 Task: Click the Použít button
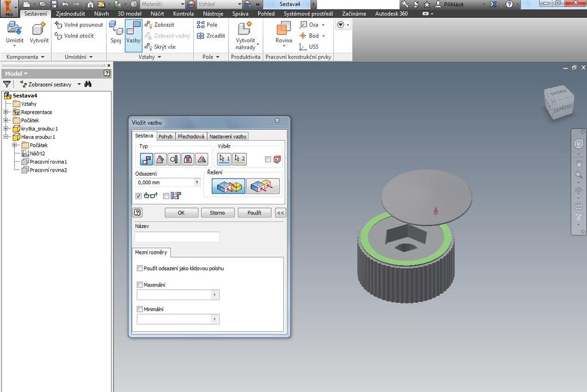tap(254, 213)
